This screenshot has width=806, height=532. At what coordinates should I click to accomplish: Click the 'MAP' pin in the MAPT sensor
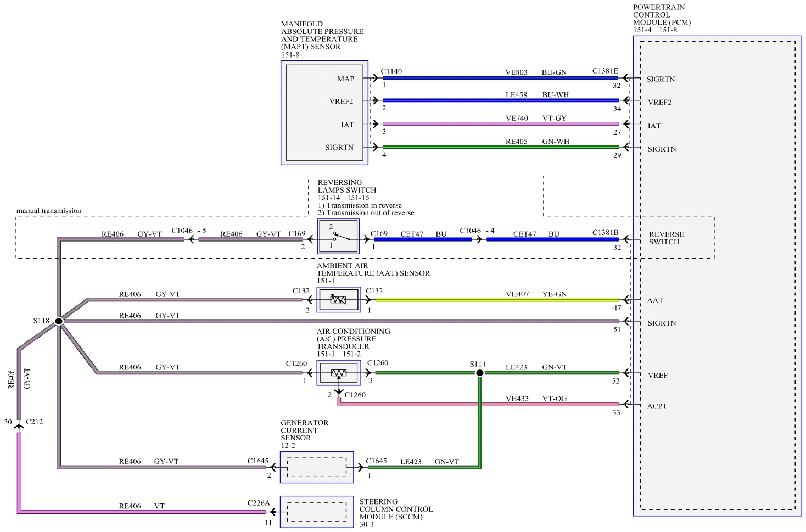(x=346, y=79)
